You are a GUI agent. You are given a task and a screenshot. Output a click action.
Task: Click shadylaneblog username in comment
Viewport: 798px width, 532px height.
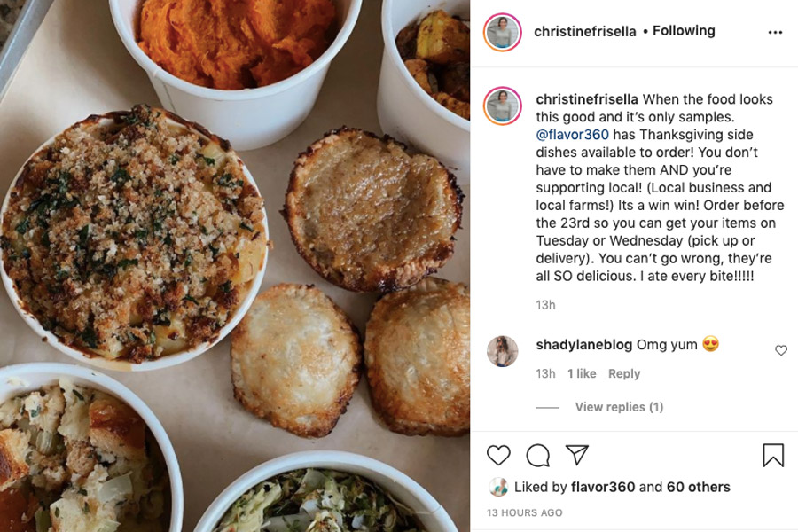point(583,345)
